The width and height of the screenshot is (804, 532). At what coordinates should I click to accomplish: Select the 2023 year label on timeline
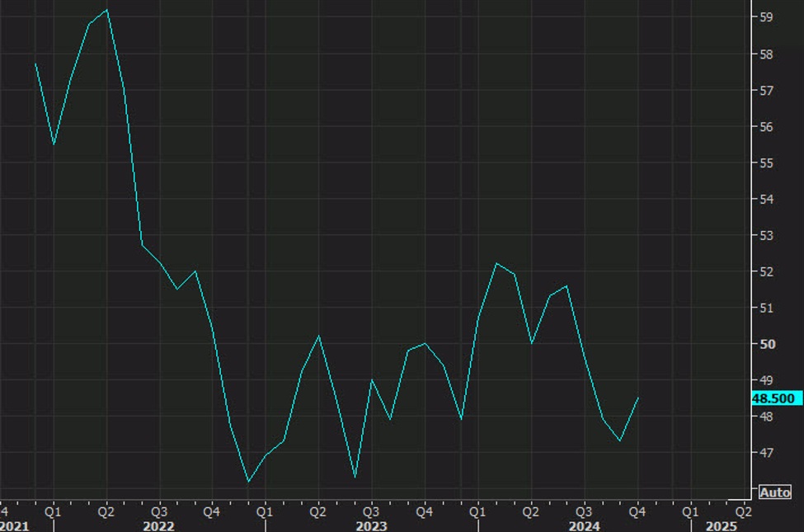[374, 523]
